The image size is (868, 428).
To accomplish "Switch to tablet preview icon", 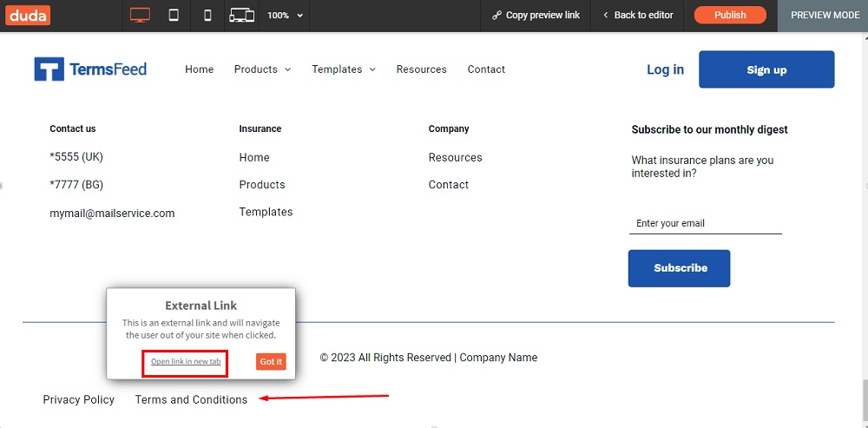I will (x=174, y=15).
